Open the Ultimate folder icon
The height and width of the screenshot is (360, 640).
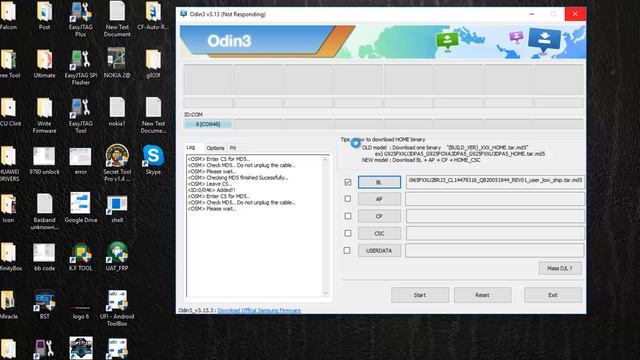coord(44,64)
